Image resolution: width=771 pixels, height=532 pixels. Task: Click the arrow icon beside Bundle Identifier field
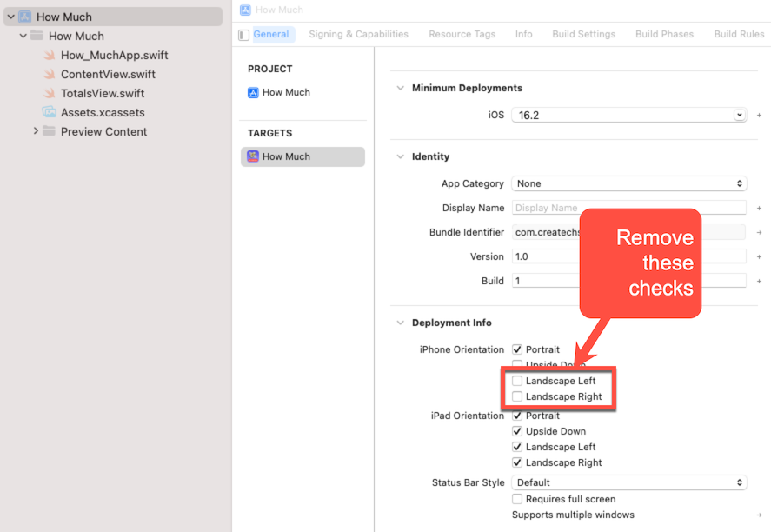click(x=759, y=232)
